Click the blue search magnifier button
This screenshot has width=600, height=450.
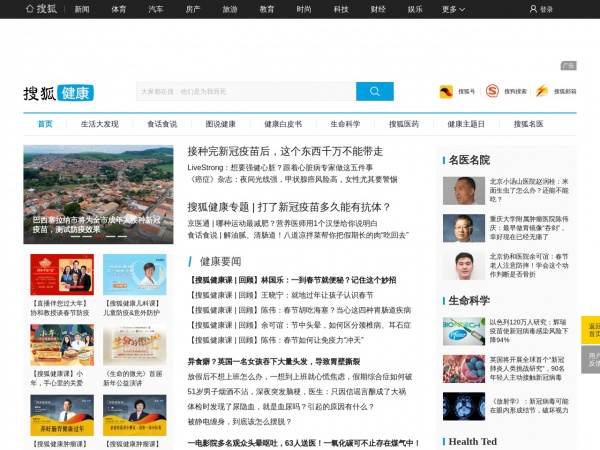click(375, 91)
